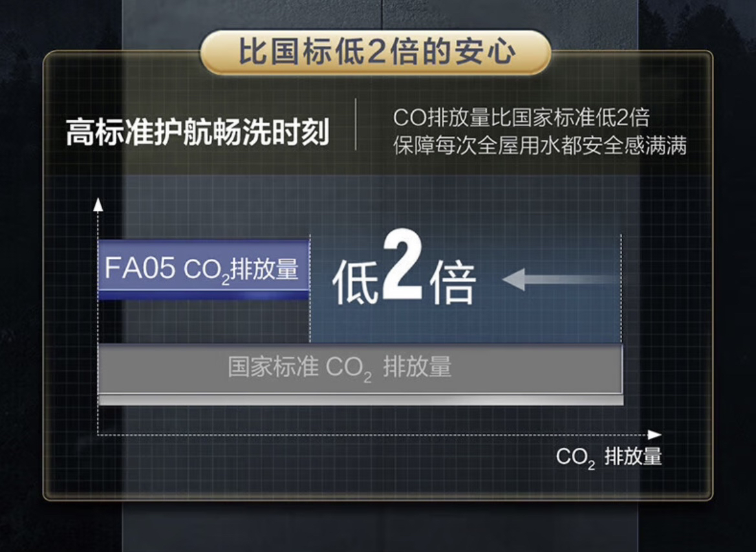Click the silver strip beneath the gray bar

tap(361, 400)
